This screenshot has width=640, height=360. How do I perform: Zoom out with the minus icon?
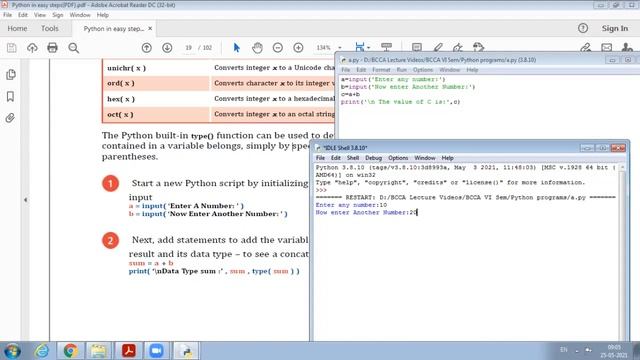tap(278, 48)
